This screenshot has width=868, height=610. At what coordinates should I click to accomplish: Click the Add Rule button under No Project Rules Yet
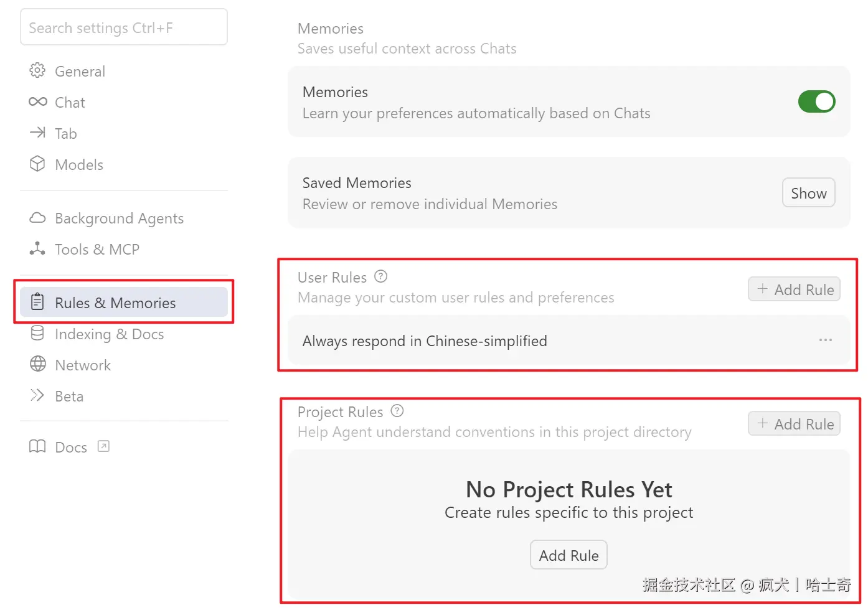pos(568,555)
